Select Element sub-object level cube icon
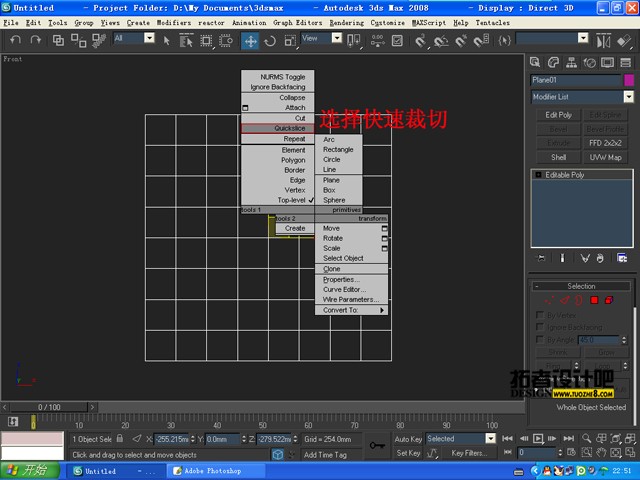 click(x=609, y=300)
